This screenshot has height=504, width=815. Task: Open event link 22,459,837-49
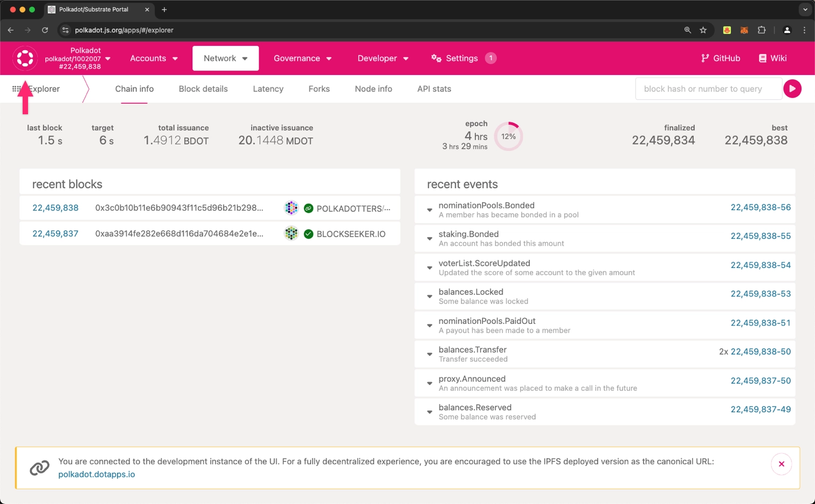coord(761,410)
